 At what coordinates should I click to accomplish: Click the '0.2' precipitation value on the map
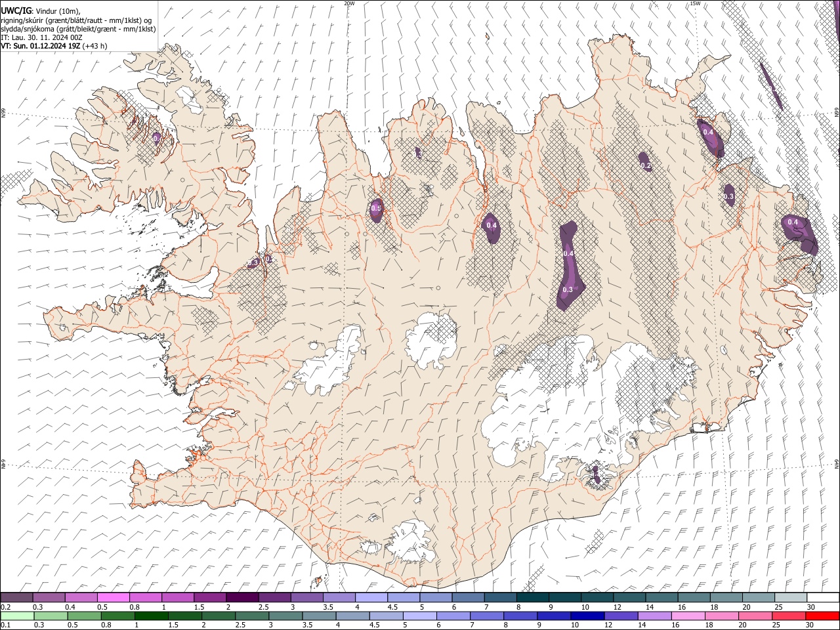pyautogui.click(x=646, y=166)
